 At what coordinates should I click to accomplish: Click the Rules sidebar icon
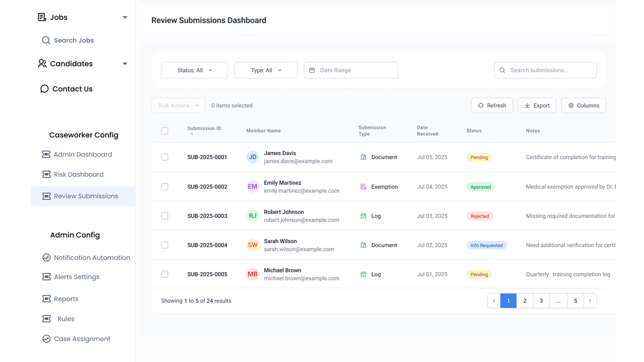pyautogui.click(x=46, y=319)
